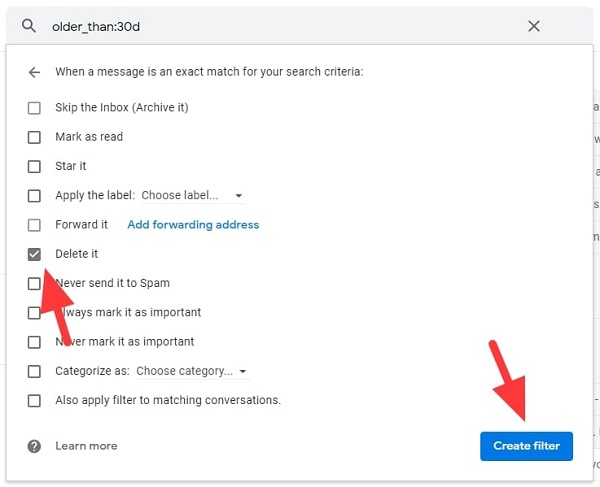Enable Never send it to Spam
The width and height of the screenshot is (600, 487).
click(35, 283)
